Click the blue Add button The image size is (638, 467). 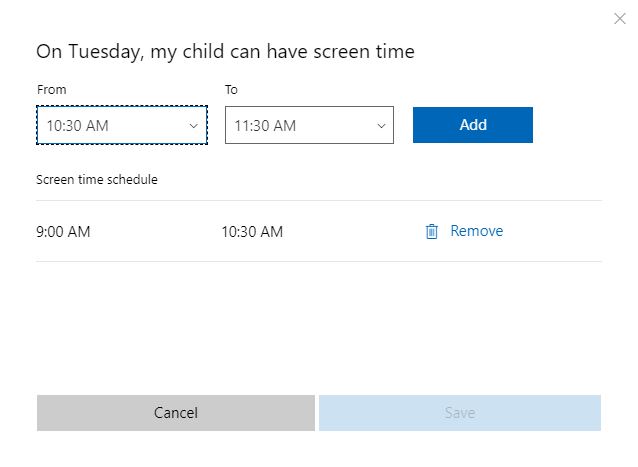coord(472,125)
